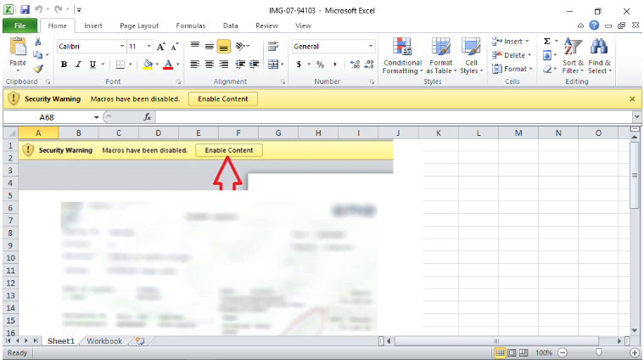Image resolution: width=644 pixels, height=360 pixels.
Task: Align text right
Action: pos(223,65)
